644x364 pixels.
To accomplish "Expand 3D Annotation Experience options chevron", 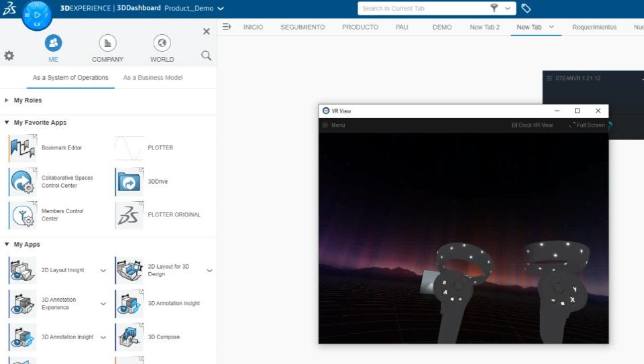I will (x=103, y=304).
